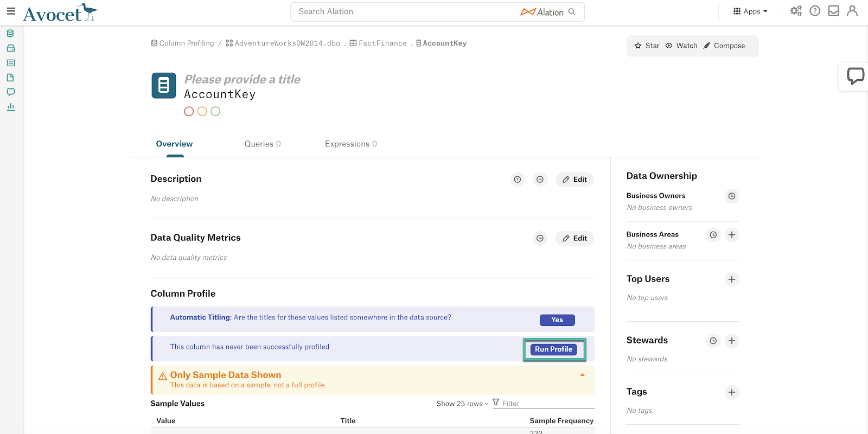Add a steward plus icon
Screen dimensions: 868x434
point(732,341)
